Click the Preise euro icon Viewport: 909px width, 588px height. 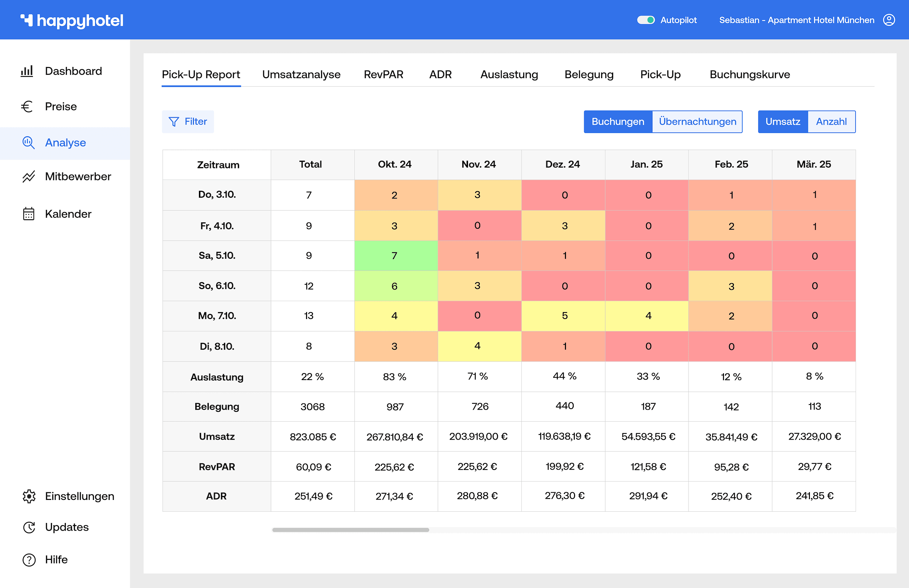point(27,107)
